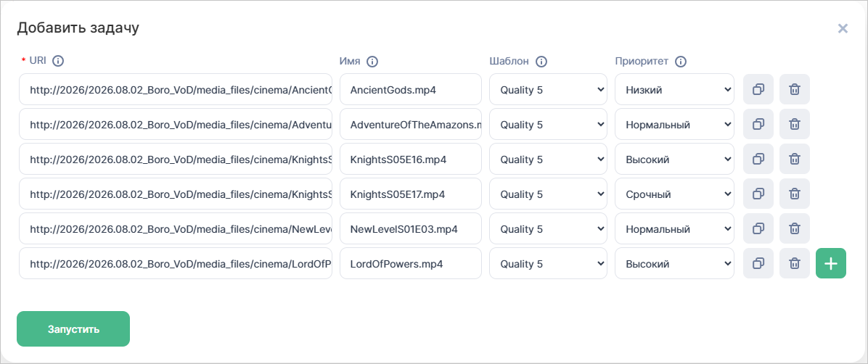Close the Добавить задачу dialog
The height and width of the screenshot is (364, 868).
point(843,28)
